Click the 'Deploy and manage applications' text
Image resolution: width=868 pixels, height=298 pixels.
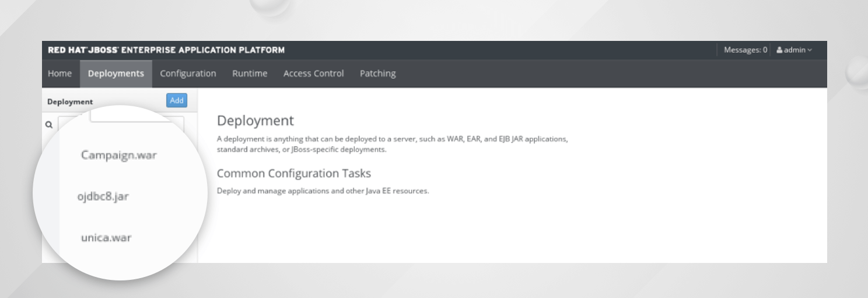pos(323,191)
